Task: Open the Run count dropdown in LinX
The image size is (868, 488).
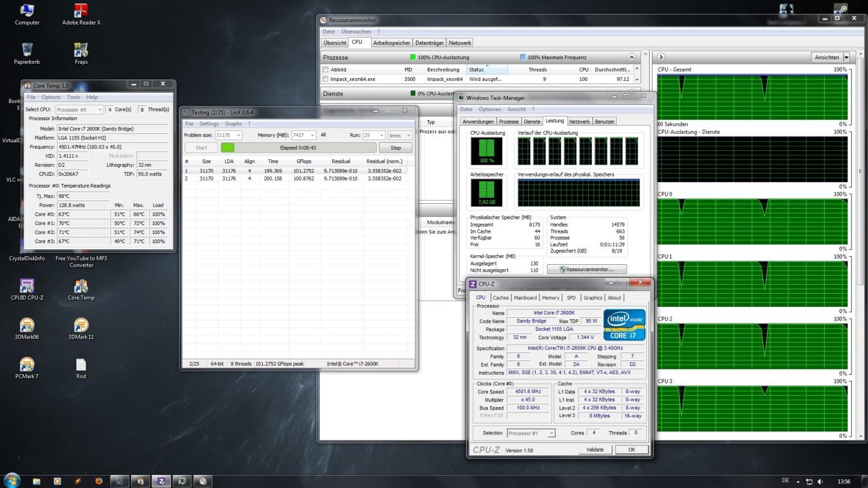Action: [374, 135]
